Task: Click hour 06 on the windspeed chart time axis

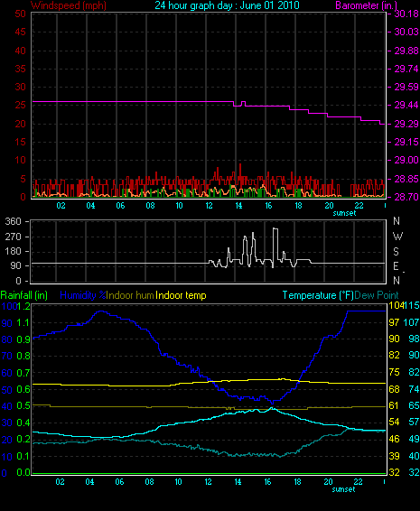Action: click(x=120, y=206)
